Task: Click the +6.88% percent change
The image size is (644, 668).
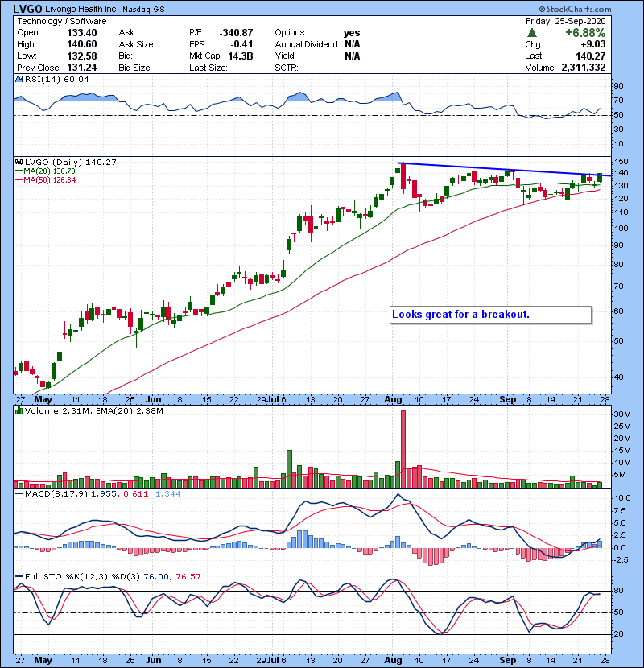Action: [585, 33]
